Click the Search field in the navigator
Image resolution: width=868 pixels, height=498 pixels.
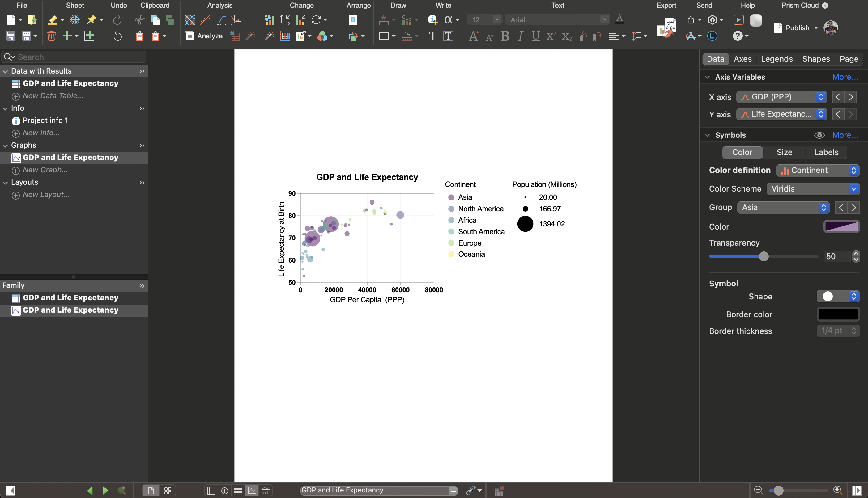tap(74, 57)
